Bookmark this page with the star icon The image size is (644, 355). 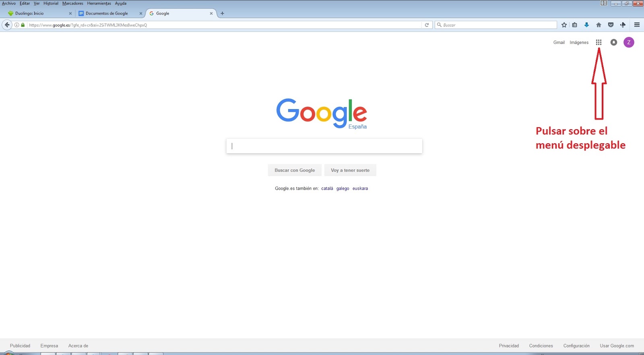[x=564, y=25]
